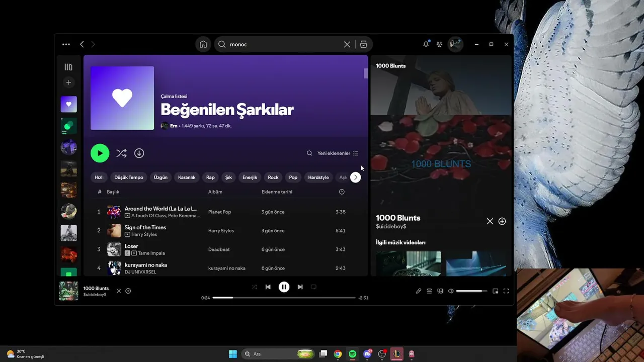The height and width of the screenshot is (362, 644).
Task: Open Liked Songs in the sidebar
Action: pos(69,104)
